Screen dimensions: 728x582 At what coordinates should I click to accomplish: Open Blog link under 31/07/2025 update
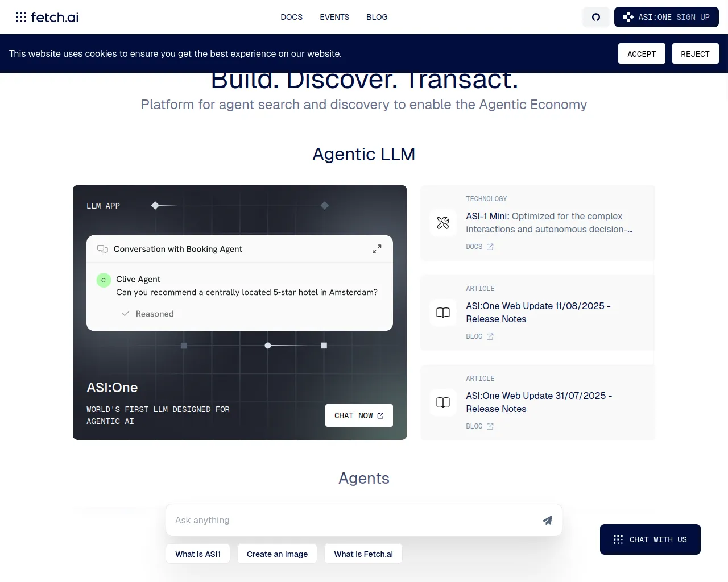pyautogui.click(x=479, y=426)
